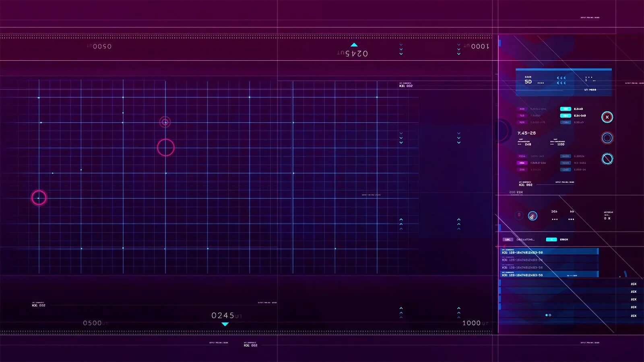Select the topmost highlighted X31 126-1647481 row
644x362 pixels.
pos(549,251)
